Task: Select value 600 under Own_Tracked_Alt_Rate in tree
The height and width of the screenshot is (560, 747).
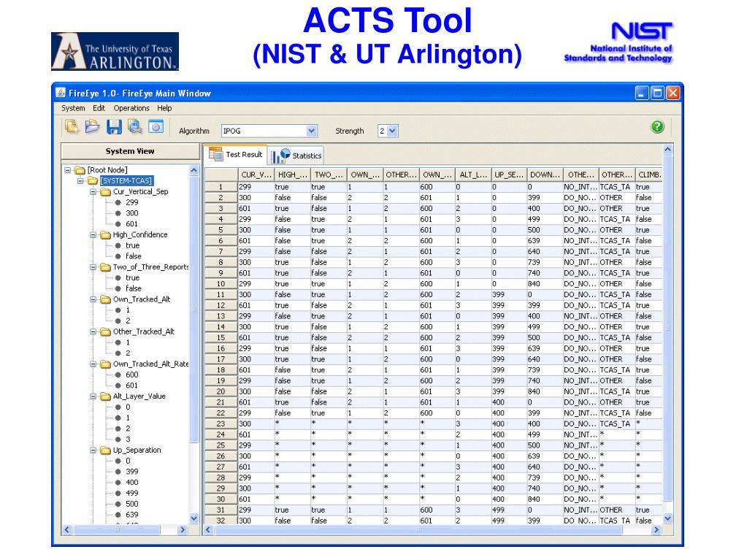Action: pyautogui.click(x=132, y=375)
